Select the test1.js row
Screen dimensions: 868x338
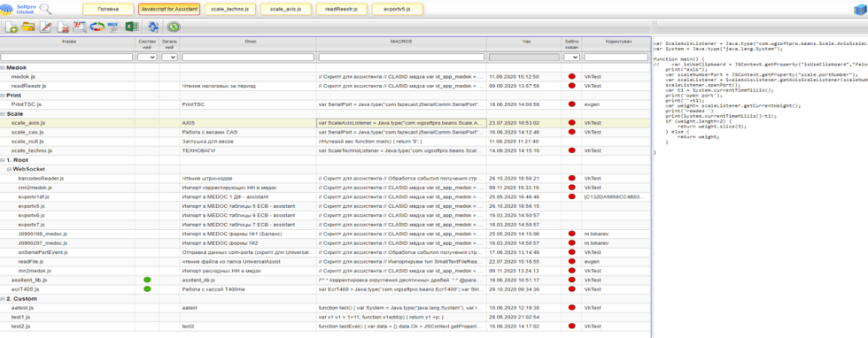326,317
